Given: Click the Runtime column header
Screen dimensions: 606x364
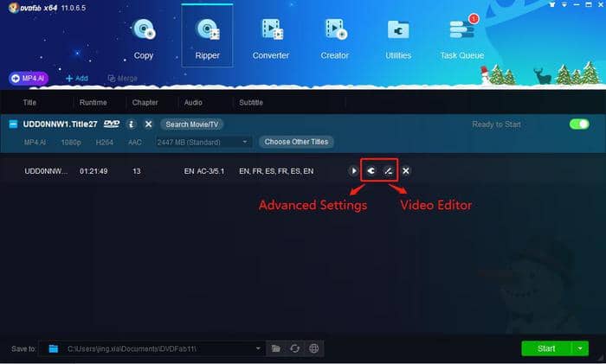Looking at the screenshot, I should coord(93,102).
